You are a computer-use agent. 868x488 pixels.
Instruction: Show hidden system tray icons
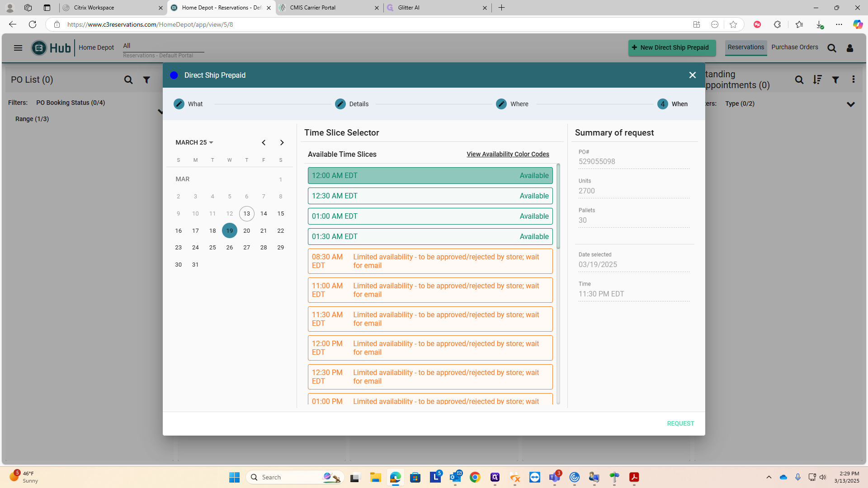pyautogui.click(x=769, y=477)
